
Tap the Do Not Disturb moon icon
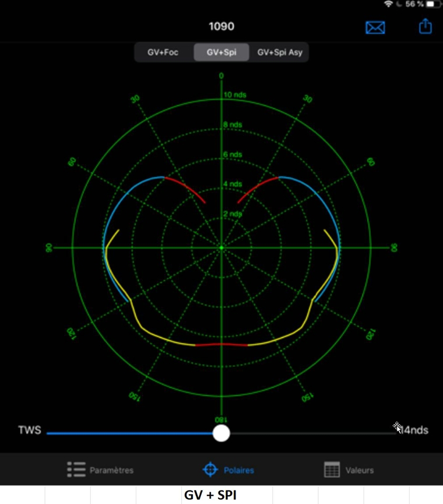point(398,4)
